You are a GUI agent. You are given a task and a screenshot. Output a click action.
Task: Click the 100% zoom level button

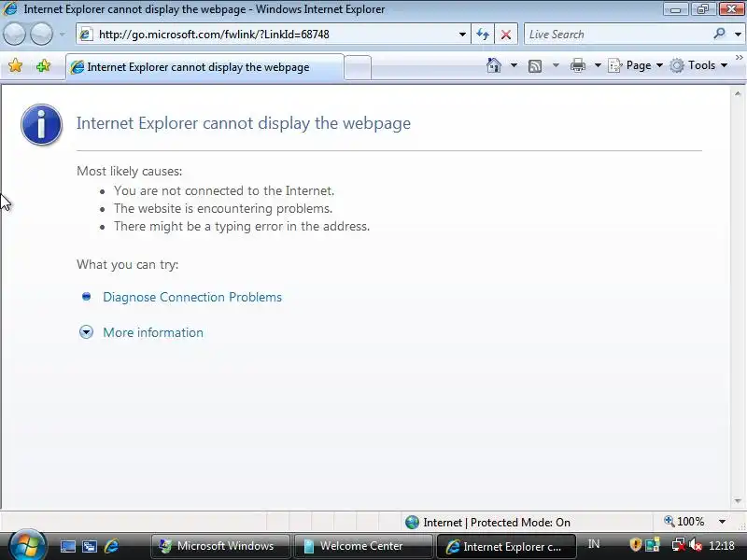pyautogui.click(x=684, y=522)
